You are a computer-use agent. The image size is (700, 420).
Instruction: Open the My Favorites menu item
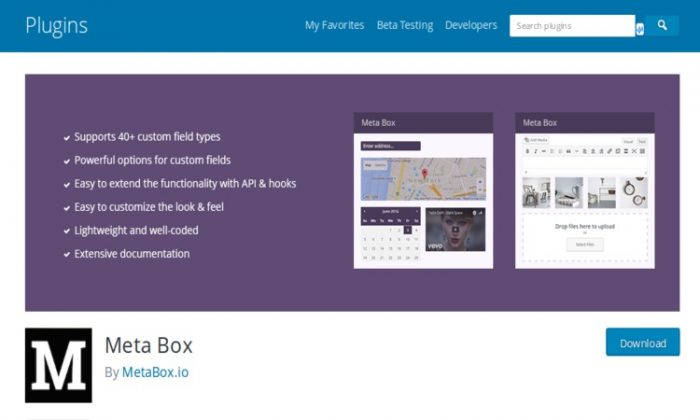click(x=334, y=25)
